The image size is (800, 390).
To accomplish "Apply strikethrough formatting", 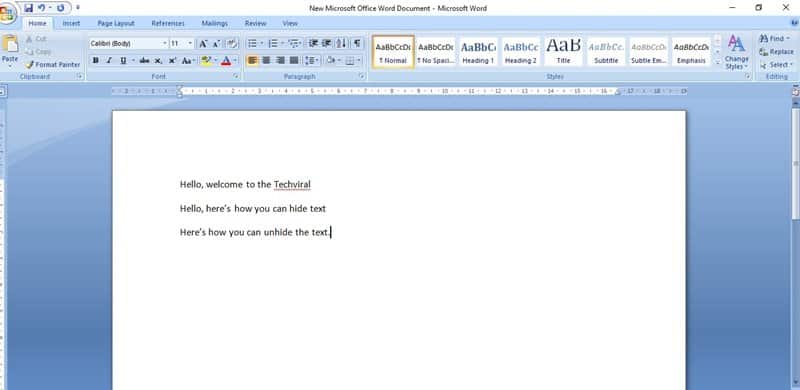I will tap(144, 61).
